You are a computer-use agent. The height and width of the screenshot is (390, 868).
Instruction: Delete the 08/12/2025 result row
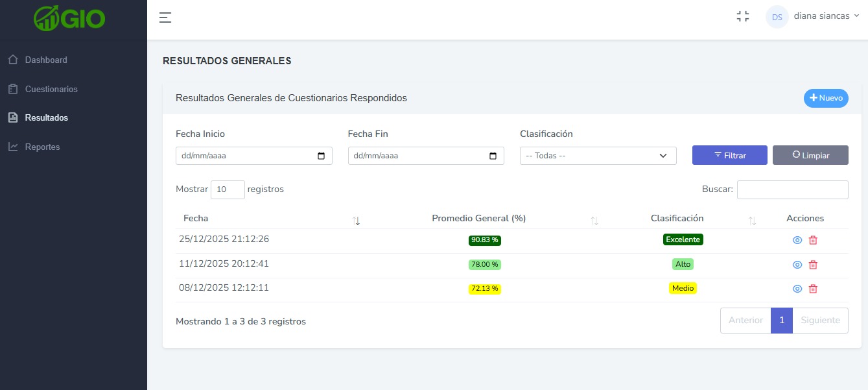point(813,289)
